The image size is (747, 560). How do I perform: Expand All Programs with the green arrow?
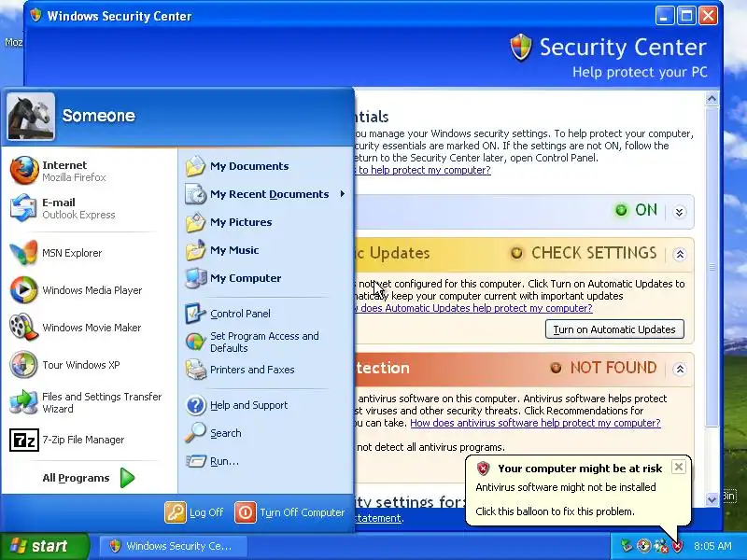[x=127, y=478]
